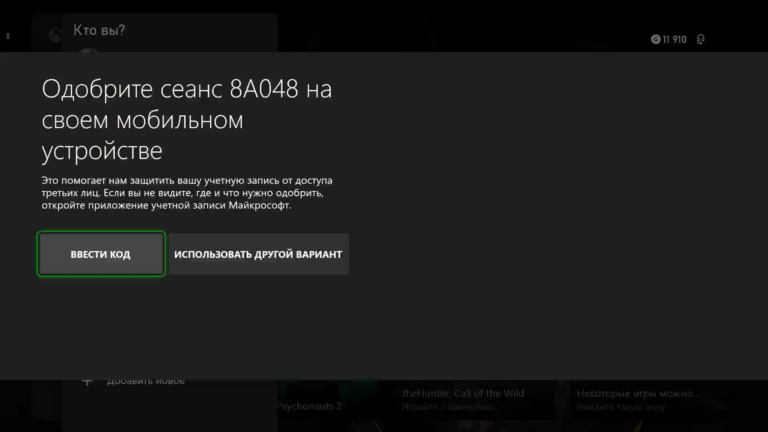Open the Psychonauts 2 game tile
Screen dimensions: 768x432
click(x=309, y=407)
